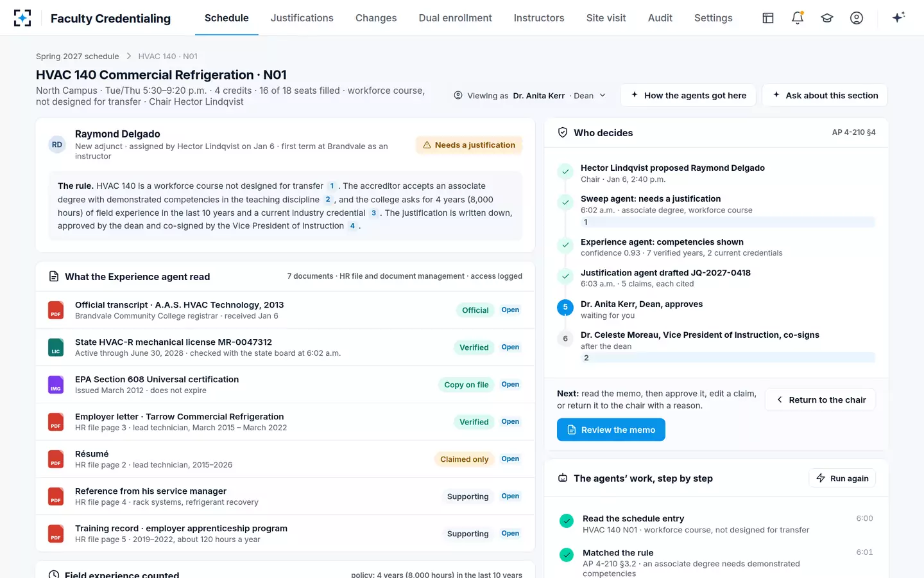Open the Dual enrollment tab
The height and width of the screenshot is (578, 924).
pyautogui.click(x=456, y=18)
